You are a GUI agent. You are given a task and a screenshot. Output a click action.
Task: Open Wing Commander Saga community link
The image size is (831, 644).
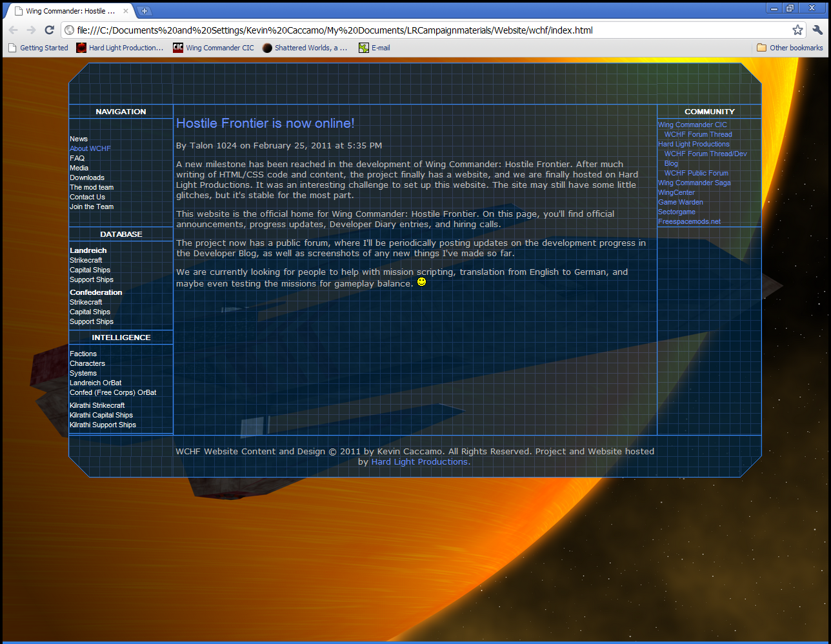click(694, 183)
